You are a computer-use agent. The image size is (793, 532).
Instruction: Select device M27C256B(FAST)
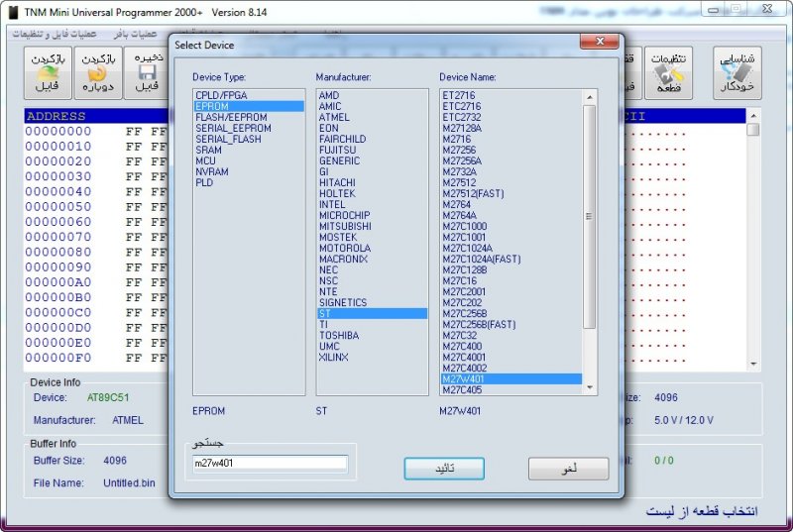pyautogui.click(x=511, y=324)
